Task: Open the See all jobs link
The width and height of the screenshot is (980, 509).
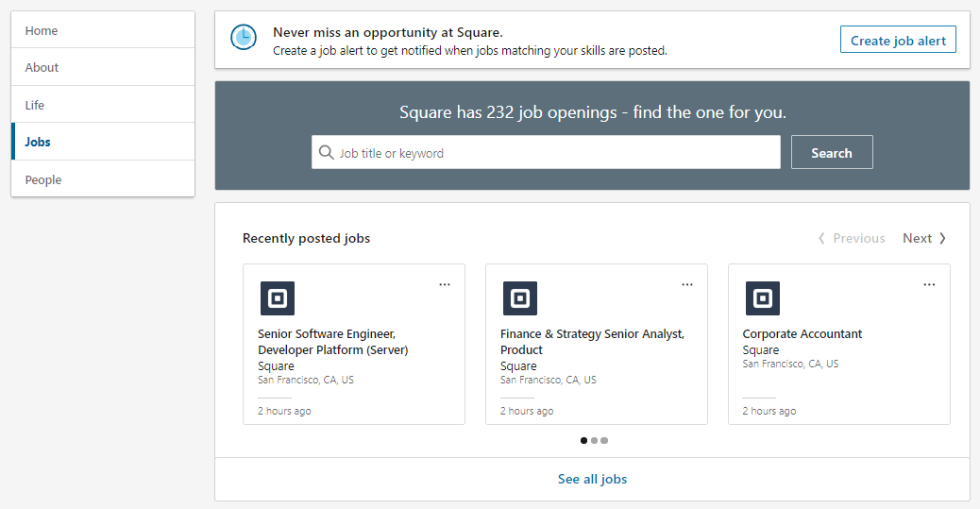Action: tap(592, 479)
